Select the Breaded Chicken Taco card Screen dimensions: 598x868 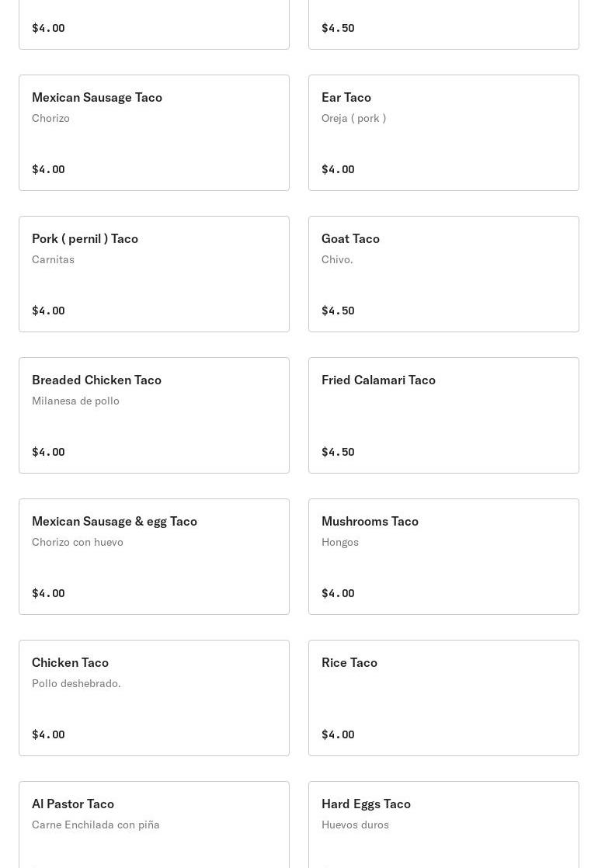click(154, 415)
